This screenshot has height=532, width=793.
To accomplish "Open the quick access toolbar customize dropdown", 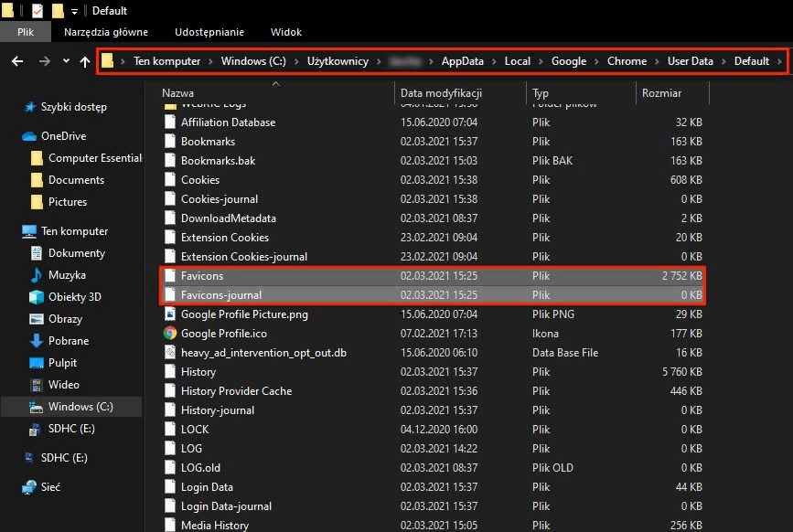I will point(74,11).
